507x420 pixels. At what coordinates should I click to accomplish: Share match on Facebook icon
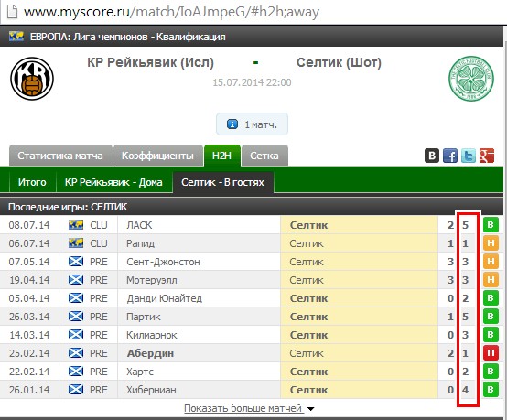(450, 156)
